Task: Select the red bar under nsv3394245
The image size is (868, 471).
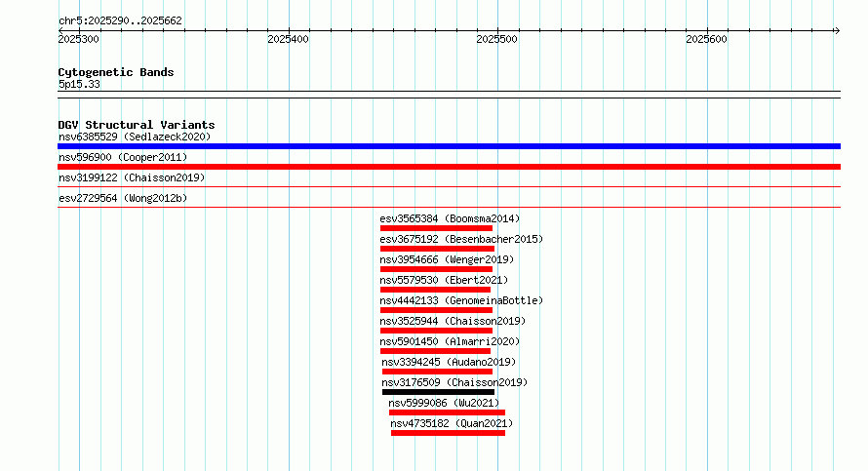Action: 437,372
